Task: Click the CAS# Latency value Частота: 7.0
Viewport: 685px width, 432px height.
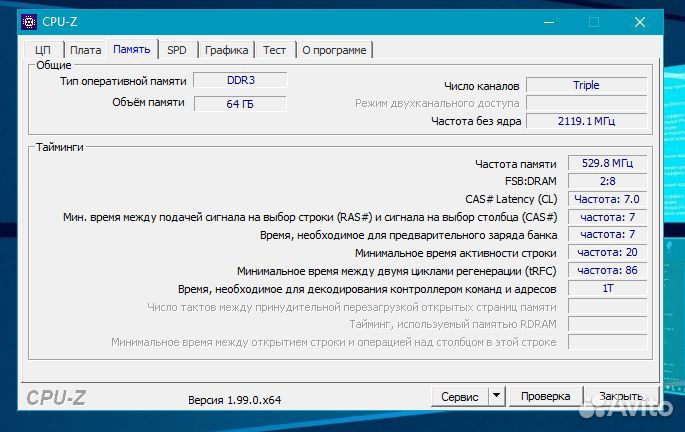Action: point(607,199)
